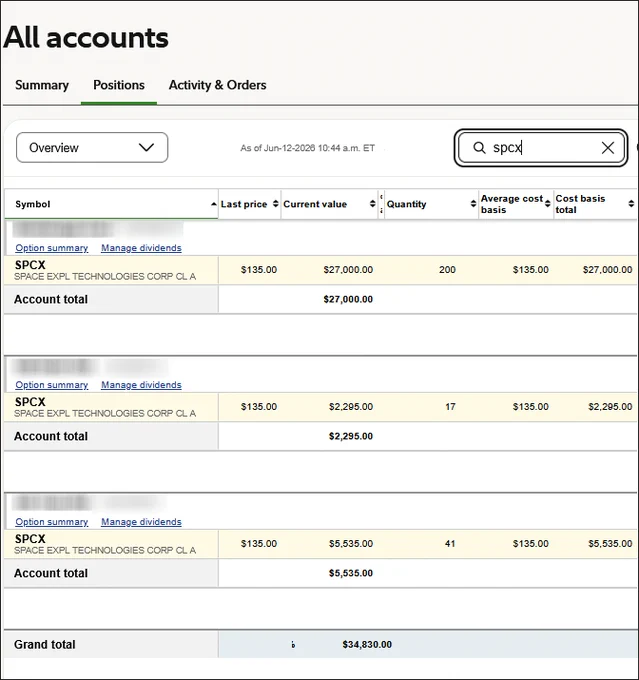Click the blurred account name above 200-share position
This screenshot has width=639, height=680.
click(98, 229)
